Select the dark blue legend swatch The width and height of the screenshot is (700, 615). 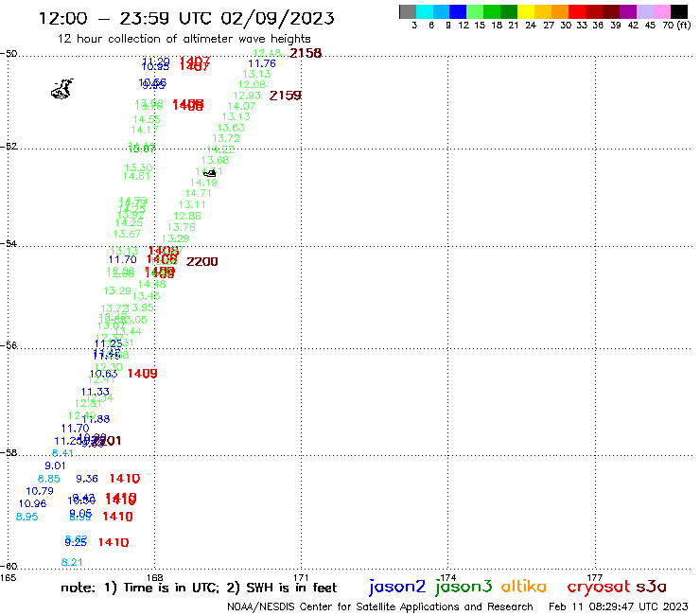tap(459, 11)
